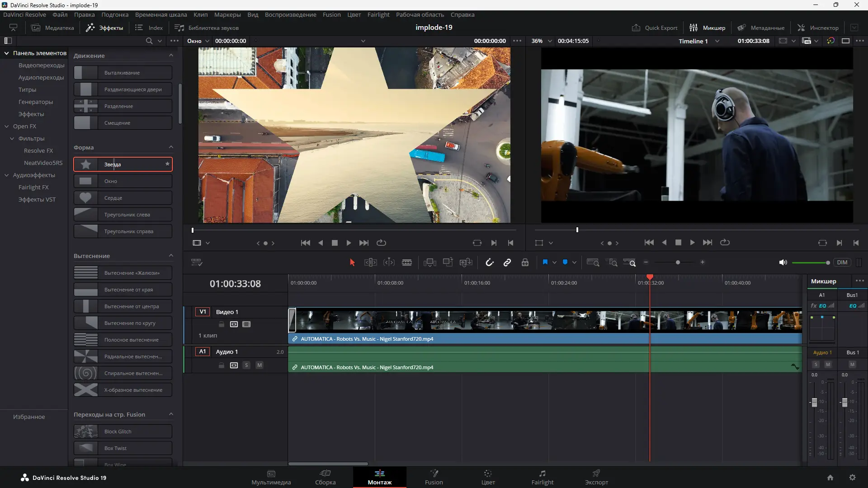
Task: Select the arrow Selection mode tool
Action: coord(352,263)
